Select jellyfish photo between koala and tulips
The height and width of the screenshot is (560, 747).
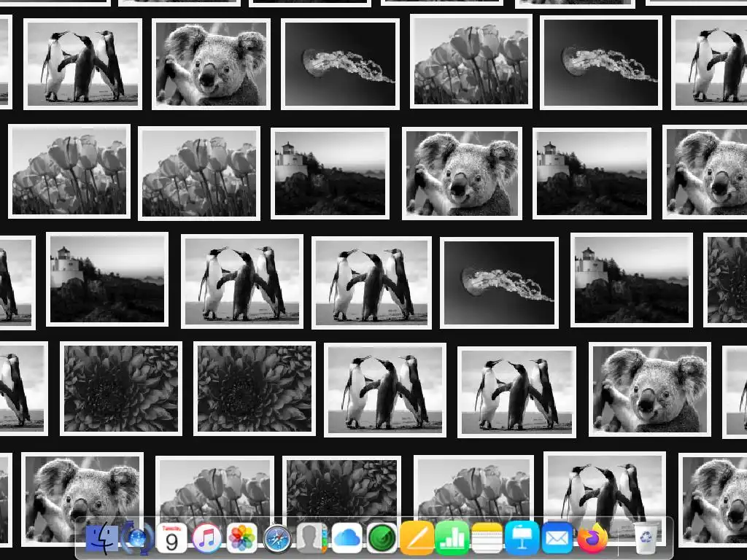click(x=340, y=64)
